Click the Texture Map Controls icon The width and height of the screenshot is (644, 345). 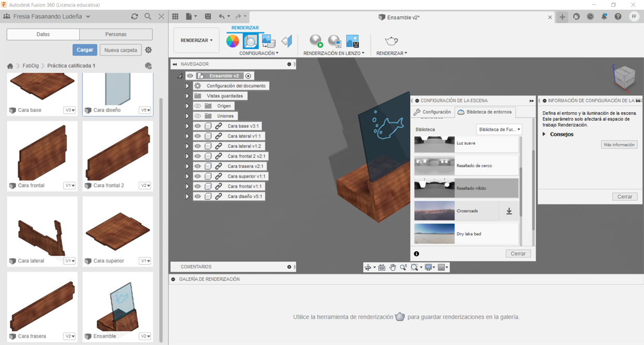287,41
